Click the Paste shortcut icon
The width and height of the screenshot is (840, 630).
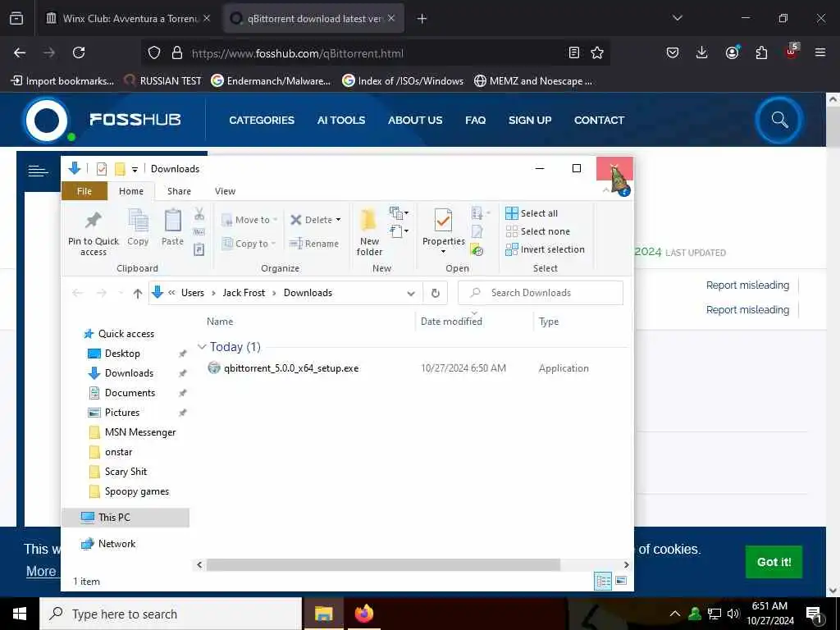(199, 249)
